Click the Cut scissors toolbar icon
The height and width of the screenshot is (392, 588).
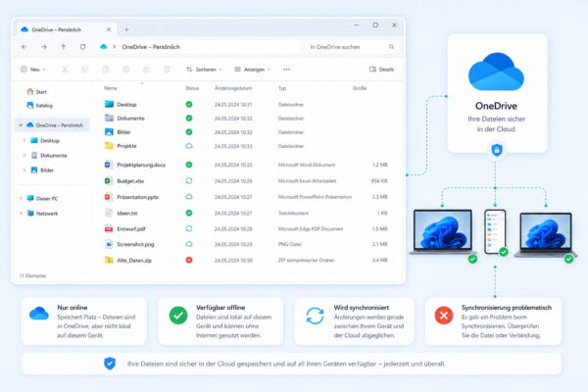point(65,70)
